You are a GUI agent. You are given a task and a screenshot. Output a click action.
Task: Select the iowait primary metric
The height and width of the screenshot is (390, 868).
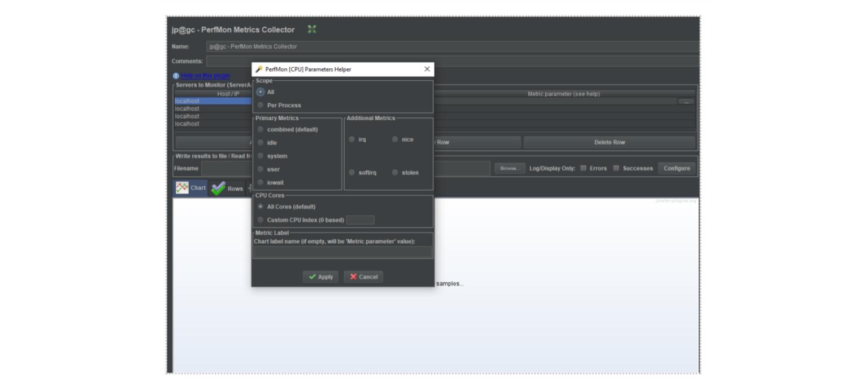coord(261,182)
